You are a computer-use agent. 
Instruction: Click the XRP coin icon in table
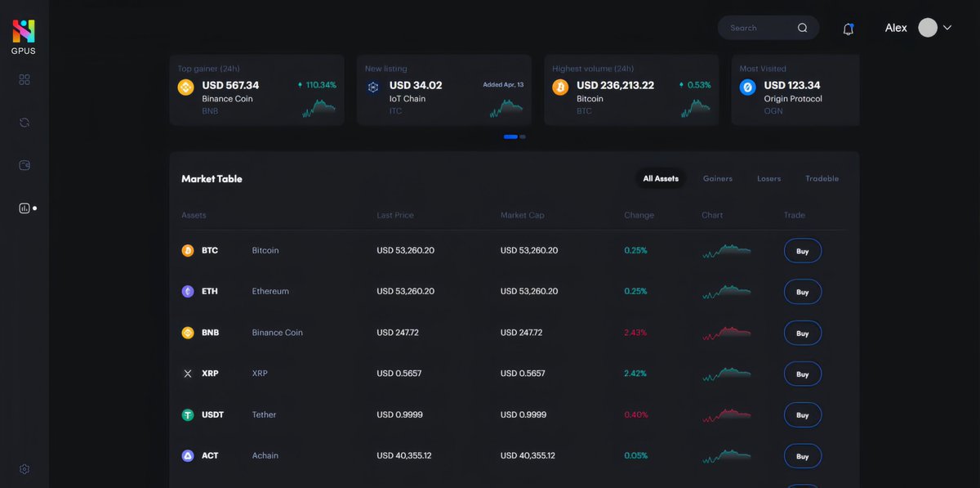point(188,374)
